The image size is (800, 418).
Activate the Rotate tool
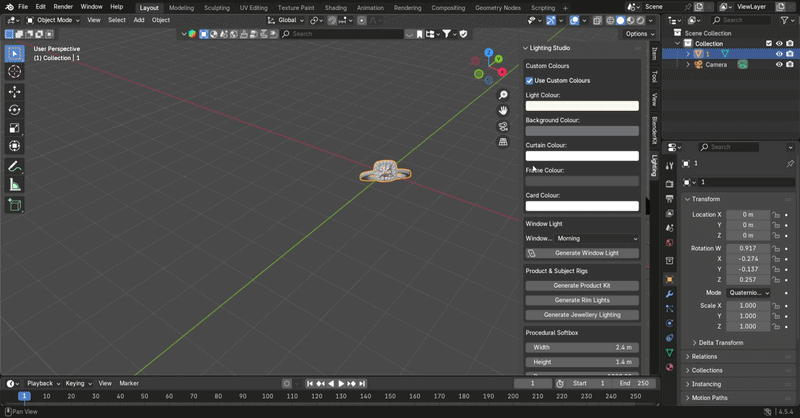(x=14, y=110)
